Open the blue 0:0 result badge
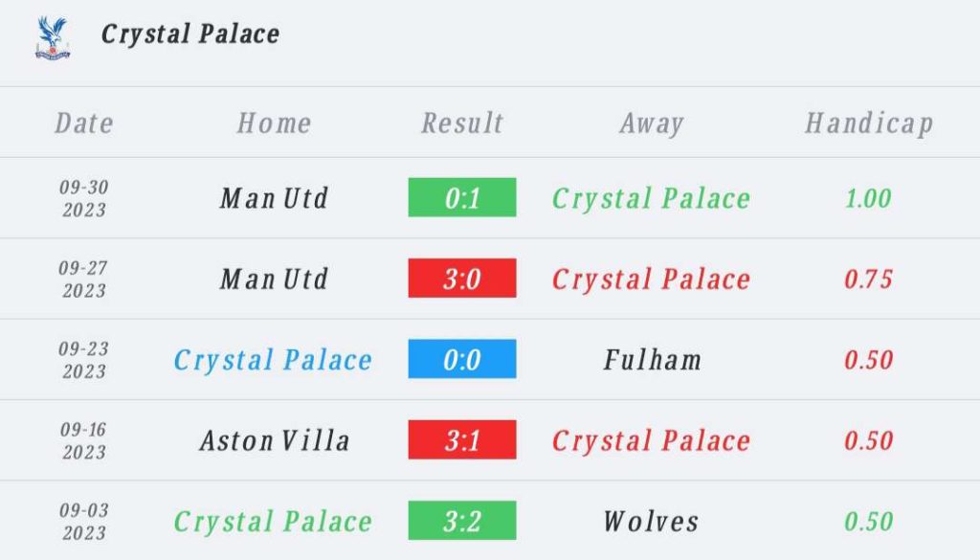Viewport: 980px width, 560px height. pyautogui.click(x=462, y=359)
